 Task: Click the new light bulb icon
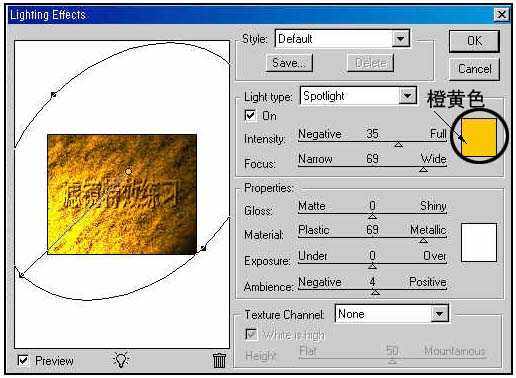point(121,360)
